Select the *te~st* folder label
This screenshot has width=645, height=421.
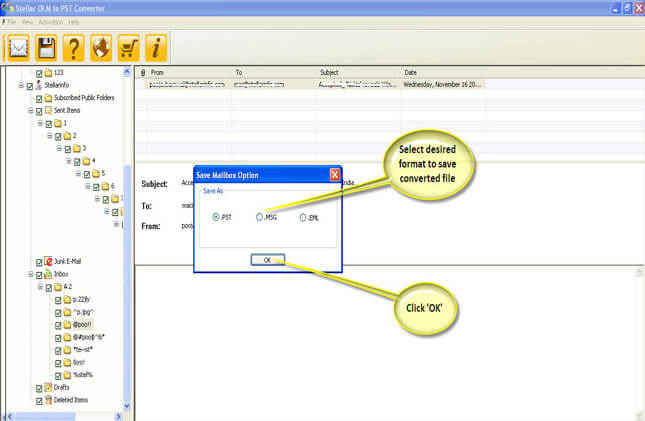coord(83,349)
